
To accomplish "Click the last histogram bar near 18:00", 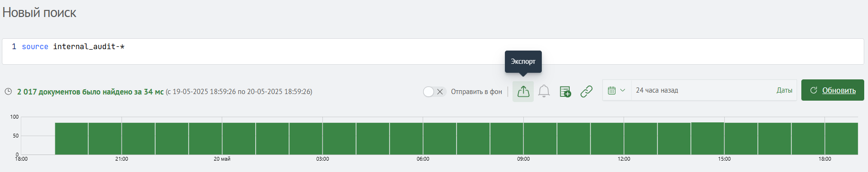I will 842,138.
